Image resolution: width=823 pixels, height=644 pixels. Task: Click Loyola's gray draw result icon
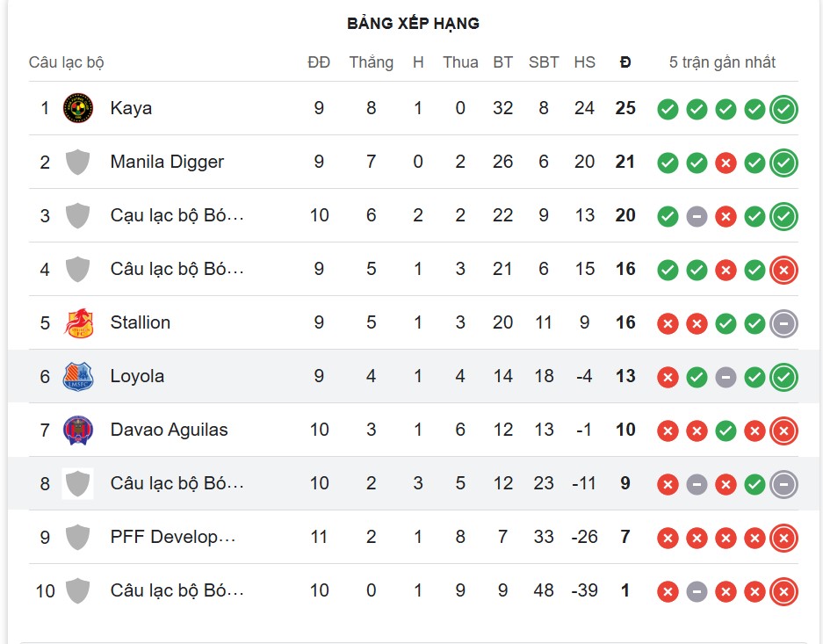coord(726,378)
